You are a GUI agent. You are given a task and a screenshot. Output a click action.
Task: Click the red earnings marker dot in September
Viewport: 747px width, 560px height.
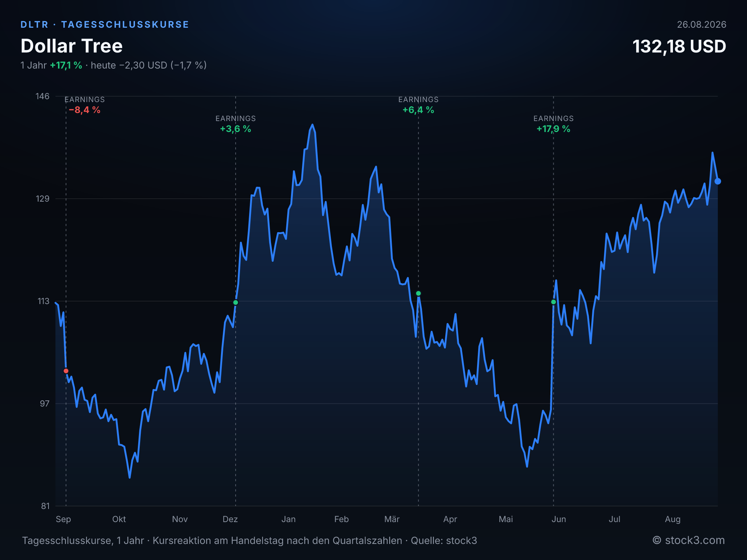pyautogui.click(x=66, y=371)
